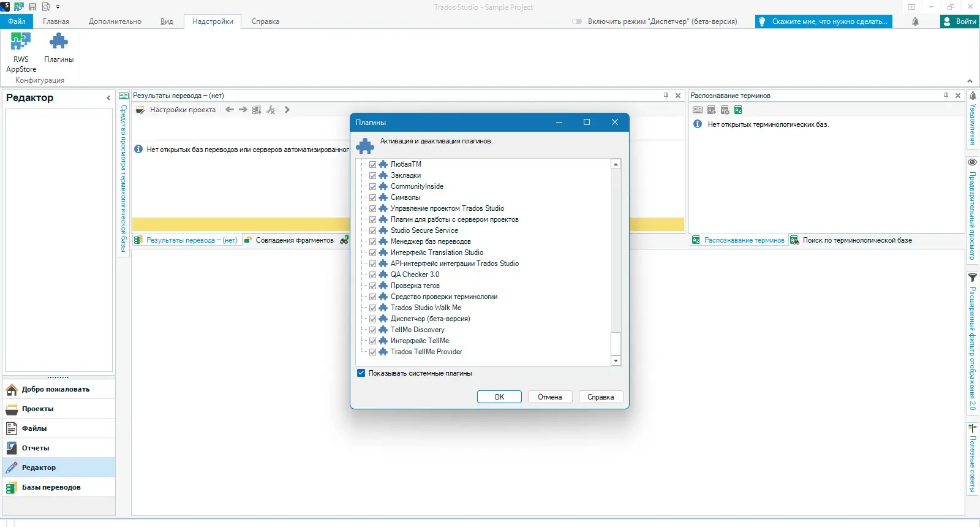Toggle the TellMe Discovery plugin checkbox
This screenshot has width=980, height=527.
372,330
